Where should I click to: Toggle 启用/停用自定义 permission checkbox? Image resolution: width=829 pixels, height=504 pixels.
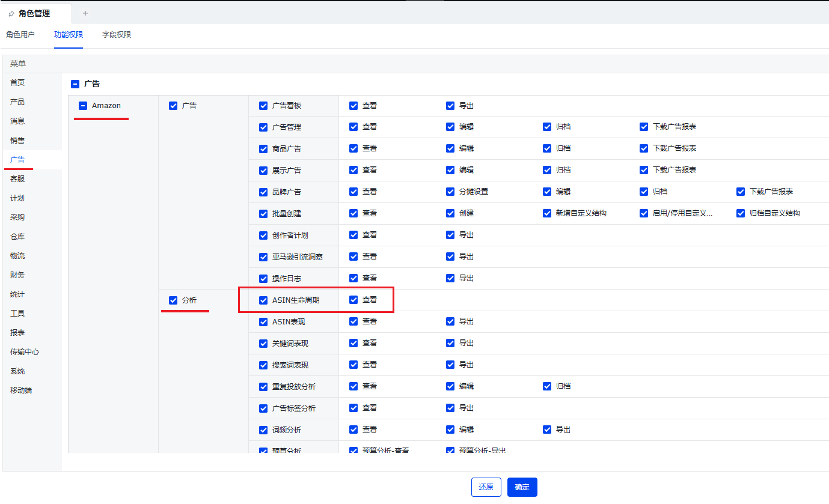[x=644, y=213]
